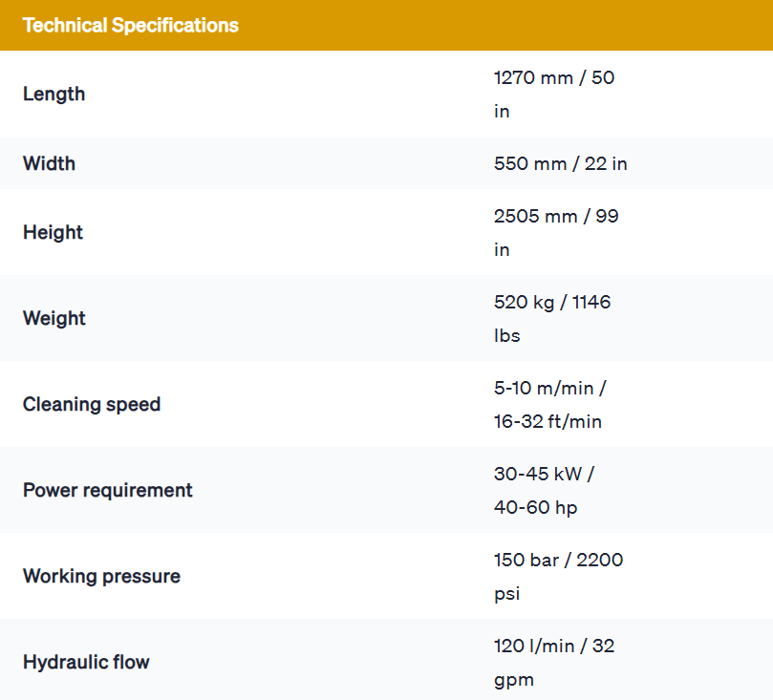Viewport: 773px width, 700px height.
Task: Click the 40-60 hp power text
Action: click(x=535, y=508)
